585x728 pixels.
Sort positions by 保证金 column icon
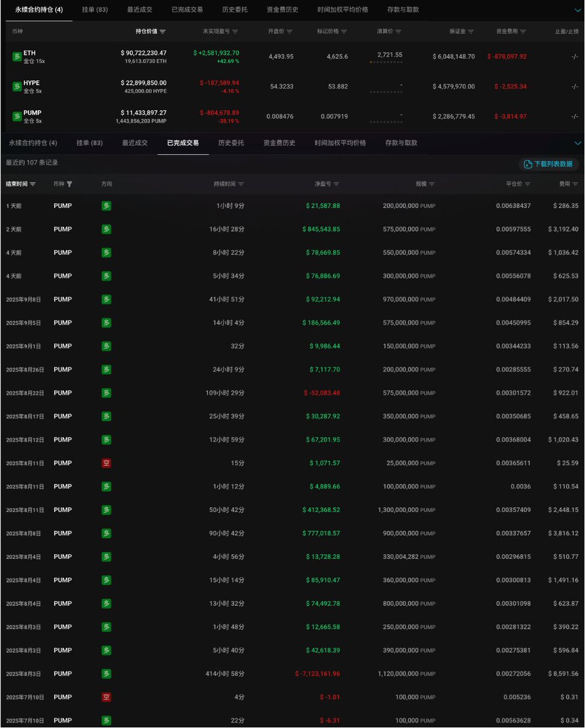(x=471, y=31)
